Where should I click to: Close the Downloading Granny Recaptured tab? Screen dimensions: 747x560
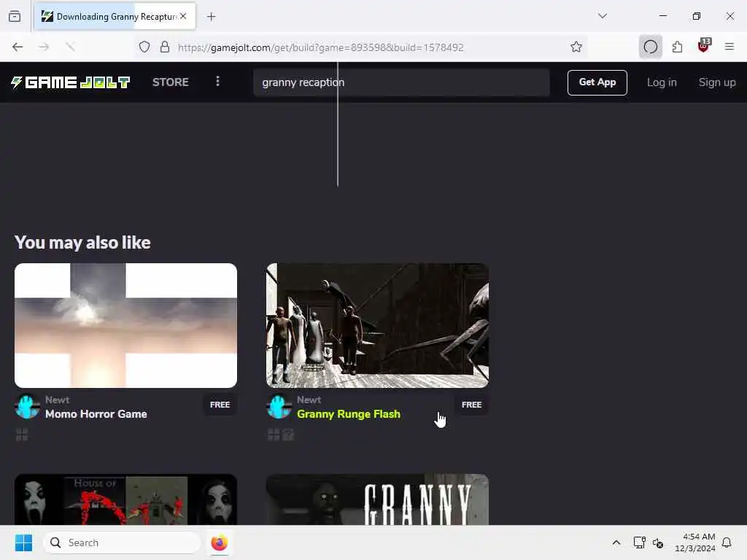point(183,16)
